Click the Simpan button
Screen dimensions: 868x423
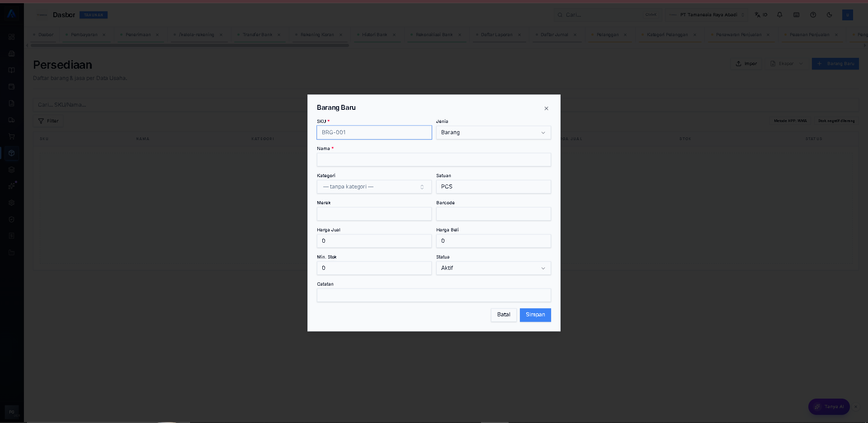(535, 315)
